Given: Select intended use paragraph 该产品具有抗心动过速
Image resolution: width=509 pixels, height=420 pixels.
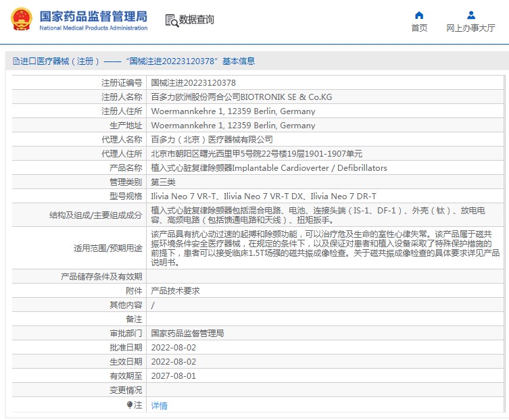Looking at the screenshot, I should pyautogui.click(x=325, y=248).
